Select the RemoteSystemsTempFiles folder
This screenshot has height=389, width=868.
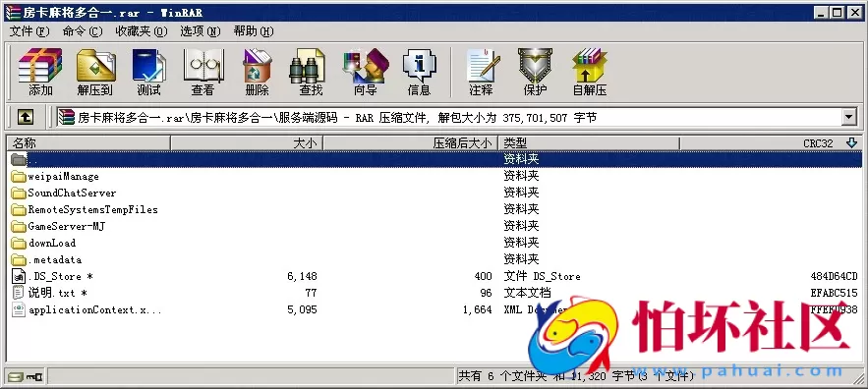pos(92,209)
